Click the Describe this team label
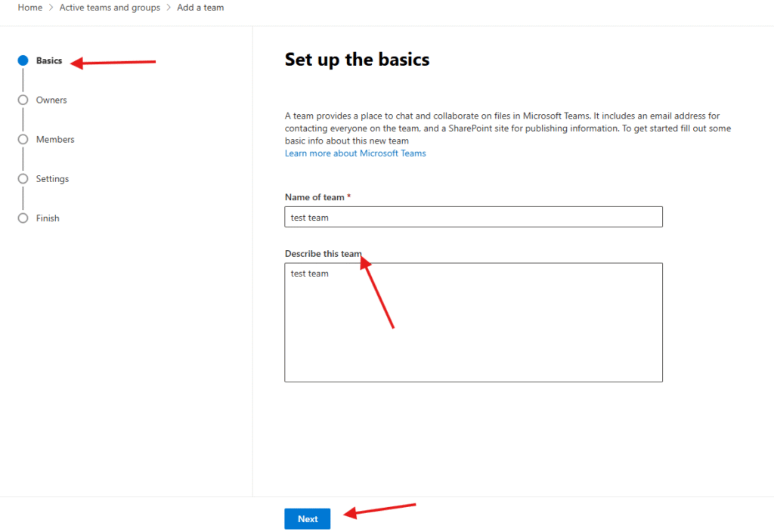This screenshot has height=532, width=774. coord(323,254)
